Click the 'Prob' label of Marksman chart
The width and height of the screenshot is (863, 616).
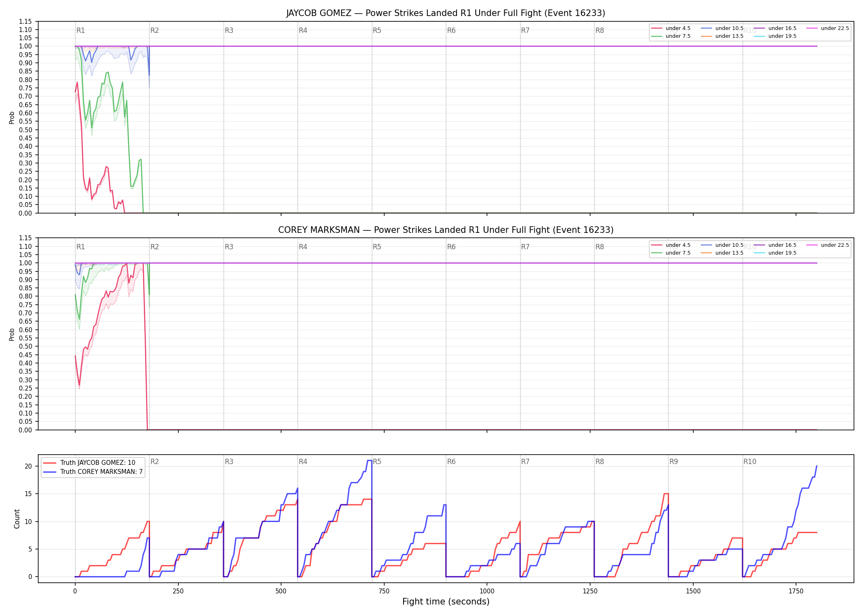(x=12, y=334)
